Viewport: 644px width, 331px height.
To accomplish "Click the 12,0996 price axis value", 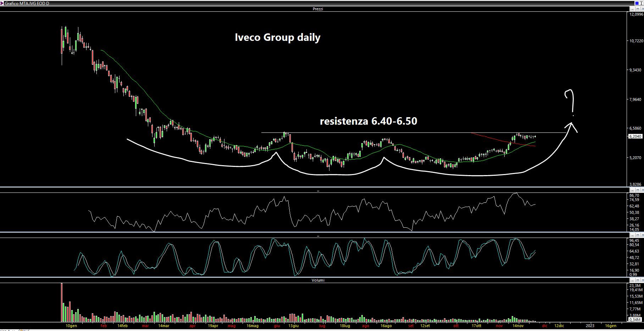I will [x=636, y=15].
